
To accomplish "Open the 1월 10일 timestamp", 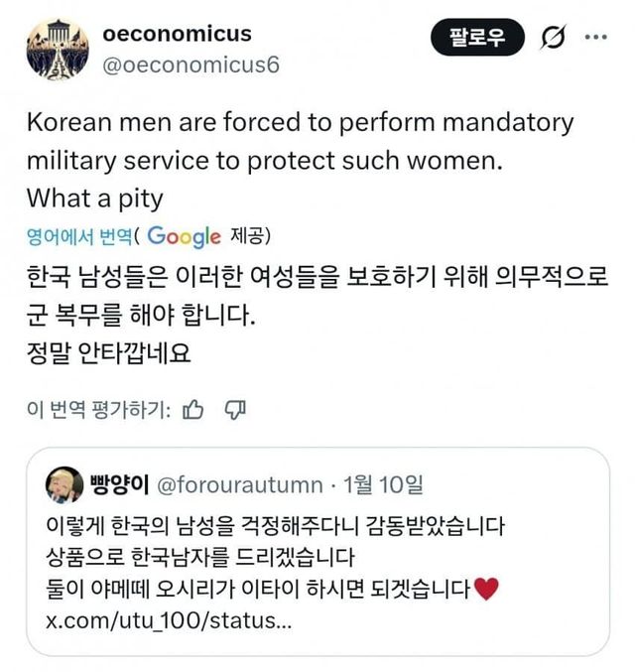I will [x=382, y=484].
